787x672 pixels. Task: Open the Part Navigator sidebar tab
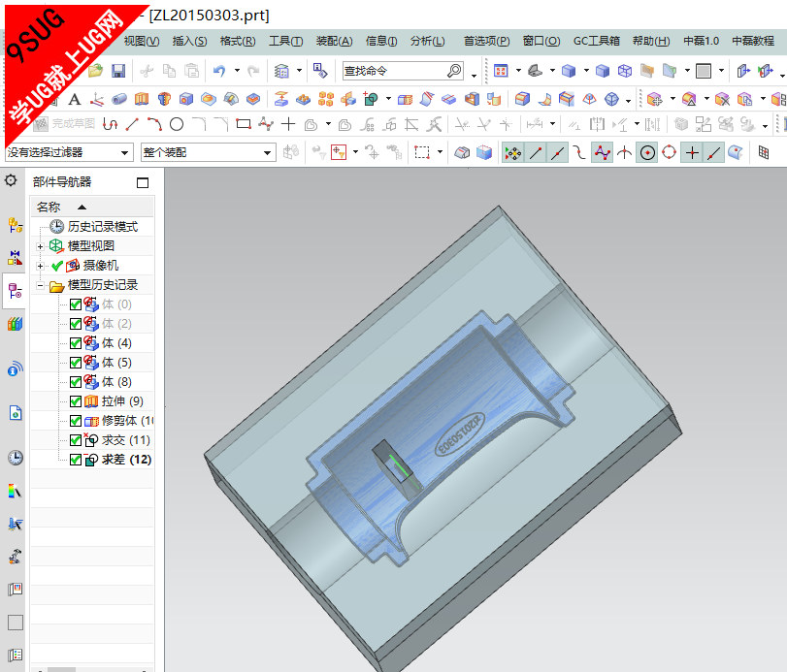coord(16,290)
